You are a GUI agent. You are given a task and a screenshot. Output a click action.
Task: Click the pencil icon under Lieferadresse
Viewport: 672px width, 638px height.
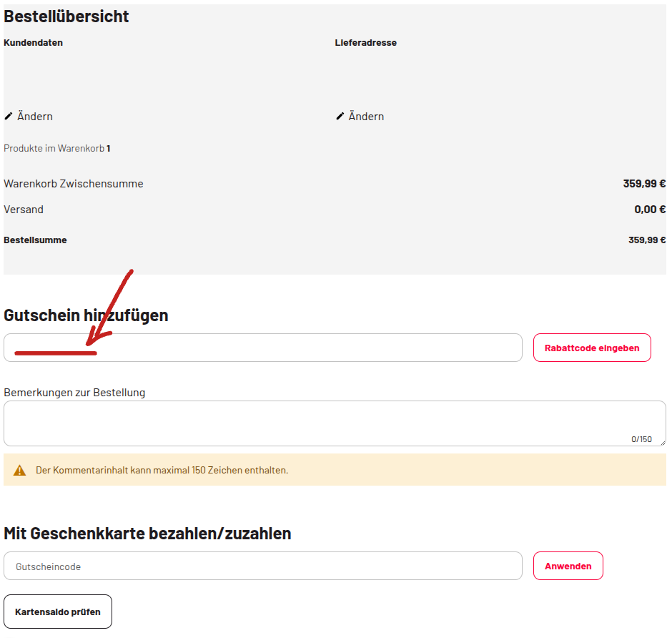point(340,116)
